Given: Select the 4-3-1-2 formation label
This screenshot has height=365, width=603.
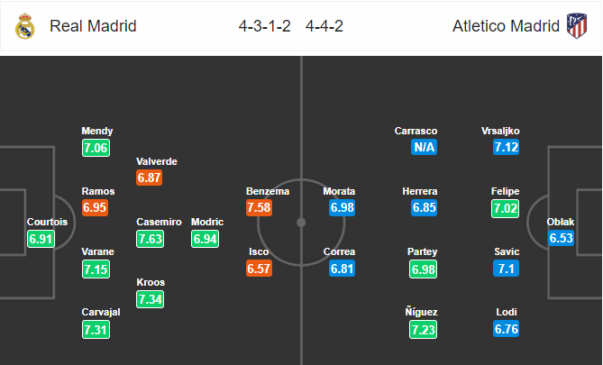Looking at the screenshot, I should tap(265, 26).
